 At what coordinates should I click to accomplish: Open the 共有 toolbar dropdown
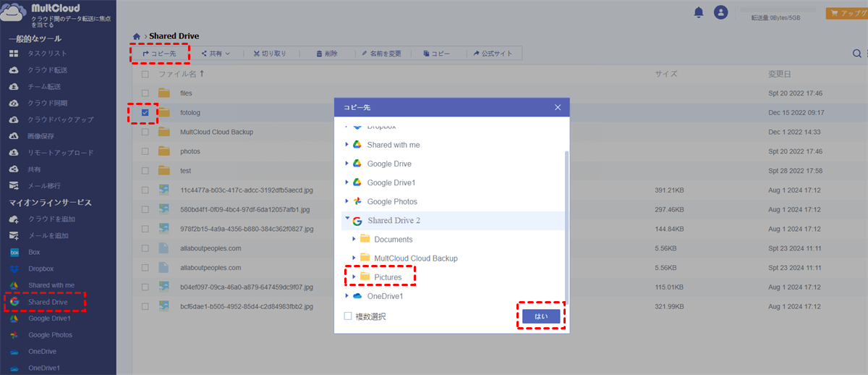click(216, 54)
